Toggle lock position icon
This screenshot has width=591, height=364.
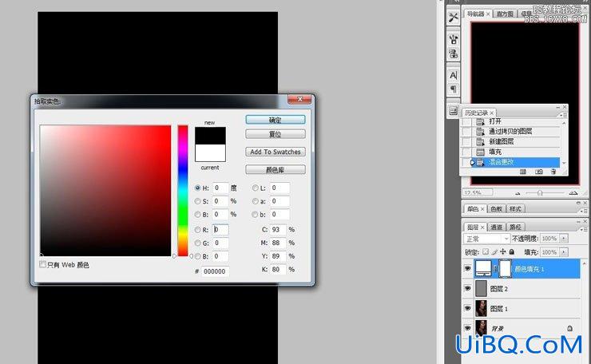(503, 251)
